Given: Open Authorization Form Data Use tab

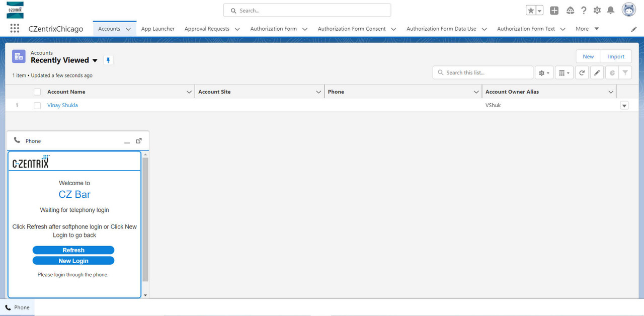Looking at the screenshot, I should click(441, 29).
